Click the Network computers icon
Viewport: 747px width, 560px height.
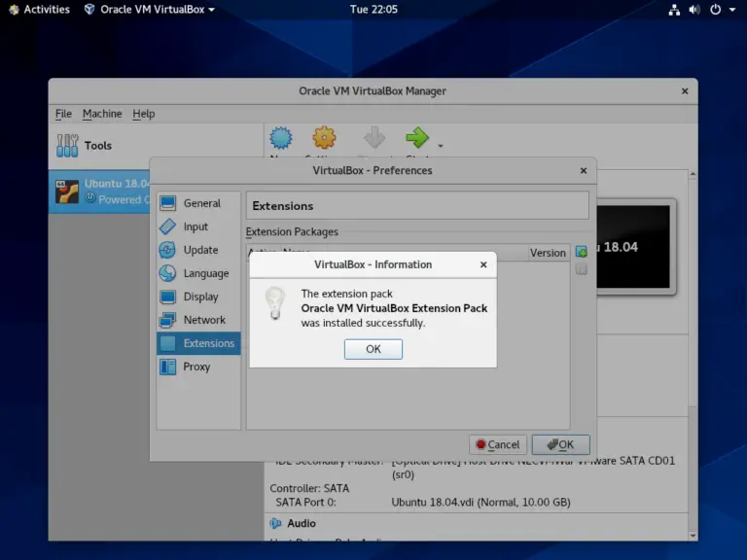[x=167, y=320]
